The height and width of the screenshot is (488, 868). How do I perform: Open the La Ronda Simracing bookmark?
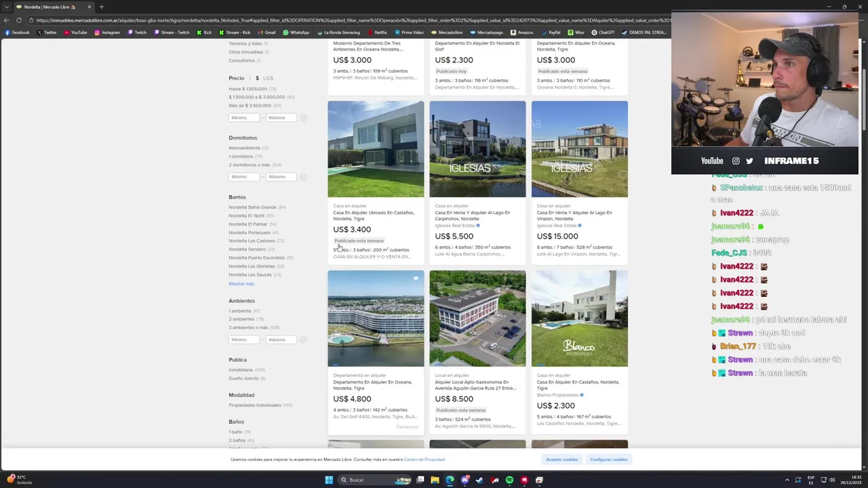click(x=338, y=33)
